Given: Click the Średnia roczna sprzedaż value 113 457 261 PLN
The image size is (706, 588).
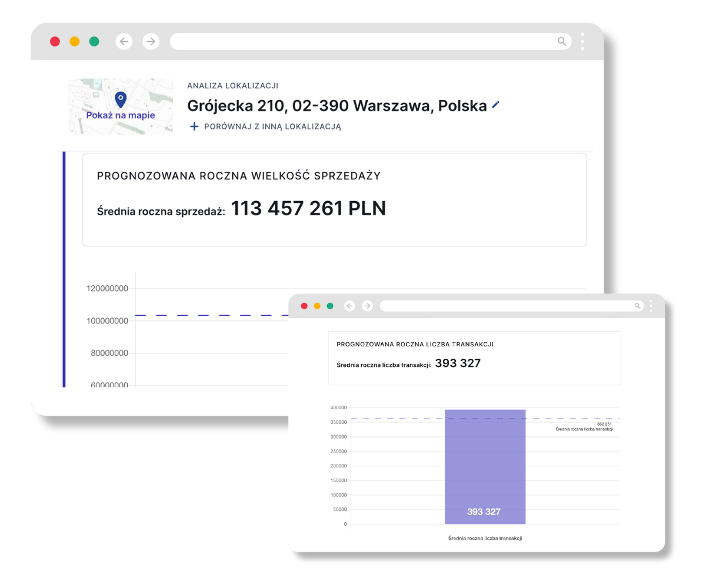Looking at the screenshot, I should [308, 209].
